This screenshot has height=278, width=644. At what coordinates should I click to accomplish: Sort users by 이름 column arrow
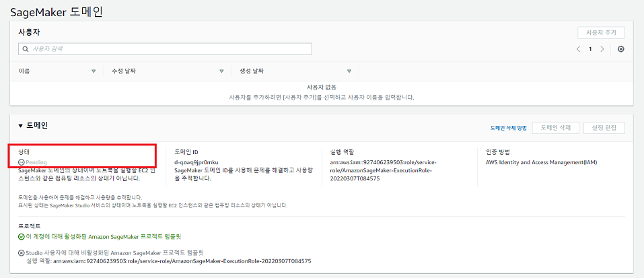pyautogui.click(x=94, y=71)
